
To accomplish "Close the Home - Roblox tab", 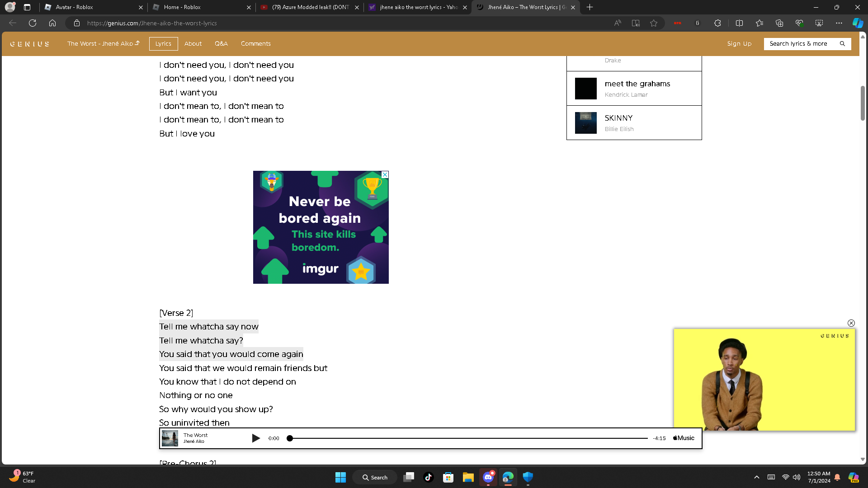I will [x=249, y=7].
